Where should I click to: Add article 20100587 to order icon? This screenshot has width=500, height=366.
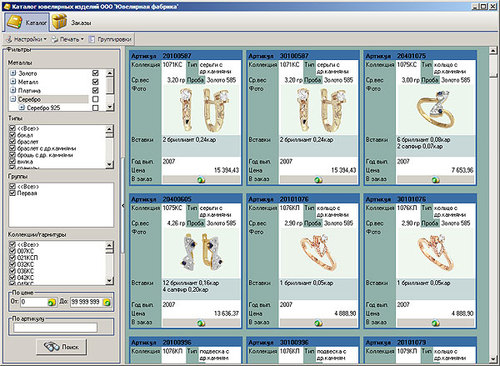click(x=201, y=180)
